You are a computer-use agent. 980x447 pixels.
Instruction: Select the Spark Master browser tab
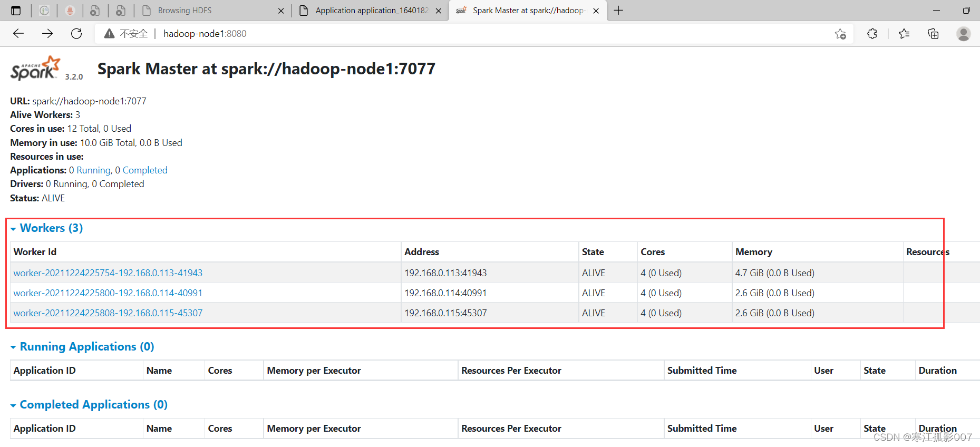click(x=527, y=11)
